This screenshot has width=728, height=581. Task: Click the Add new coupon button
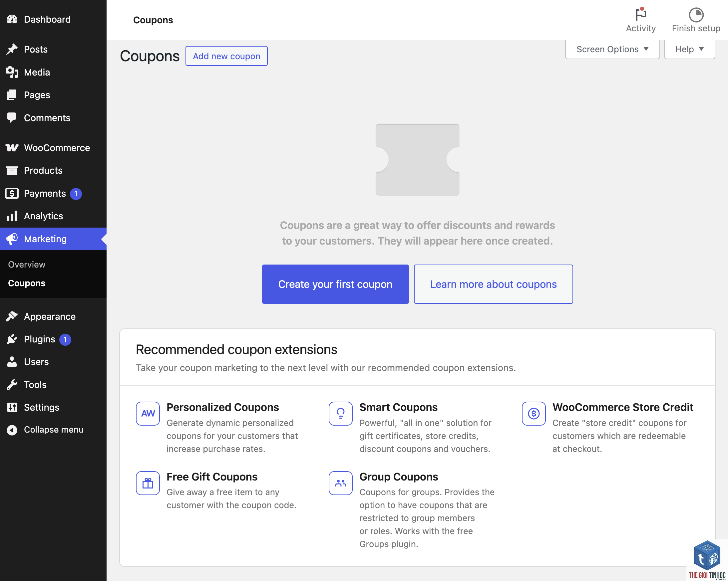click(x=226, y=56)
